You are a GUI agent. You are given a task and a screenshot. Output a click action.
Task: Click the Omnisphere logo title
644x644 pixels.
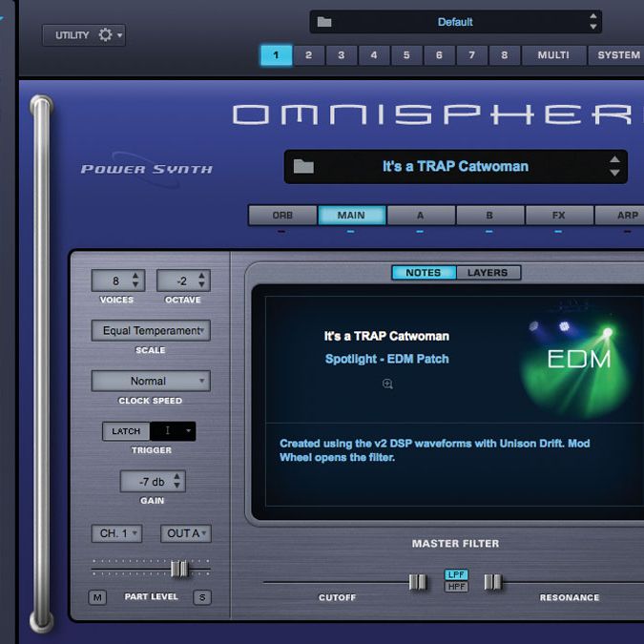pyautogui.click(x=438, y=114)
